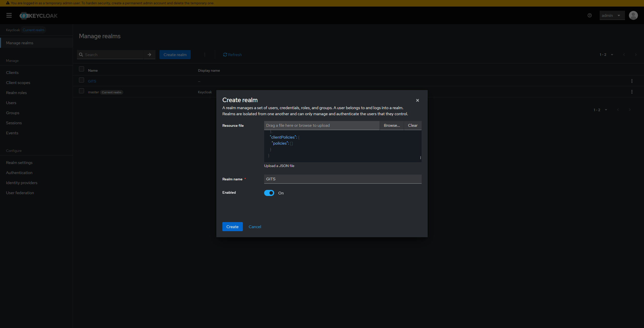Open Client scopes in sidebar
644x328 pixels.
36,83
